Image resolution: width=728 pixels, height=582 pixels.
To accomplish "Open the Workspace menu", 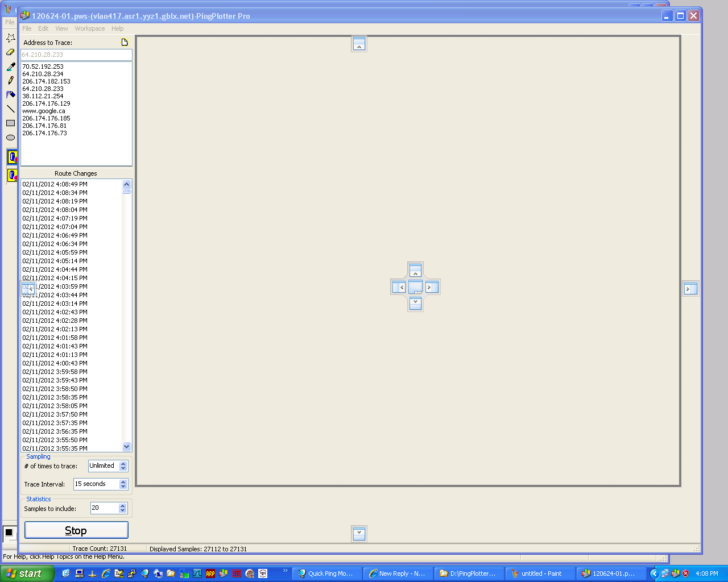I will [x=89, y=28].
